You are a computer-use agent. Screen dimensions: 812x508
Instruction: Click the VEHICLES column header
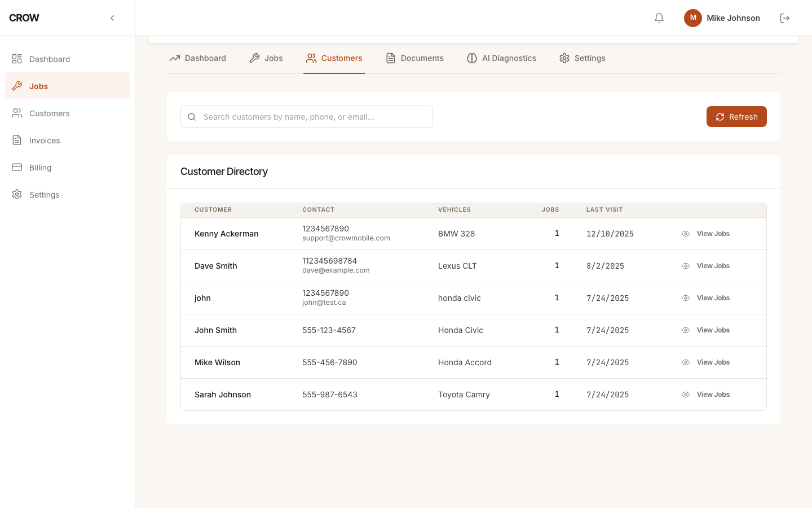(454, 209)
